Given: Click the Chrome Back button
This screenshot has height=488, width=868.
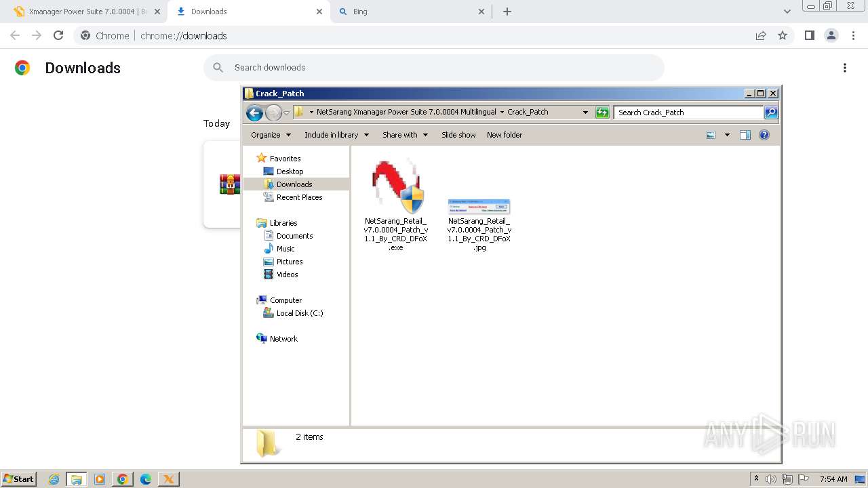Looking at the screenshot, I should click(x=15, y=35).
